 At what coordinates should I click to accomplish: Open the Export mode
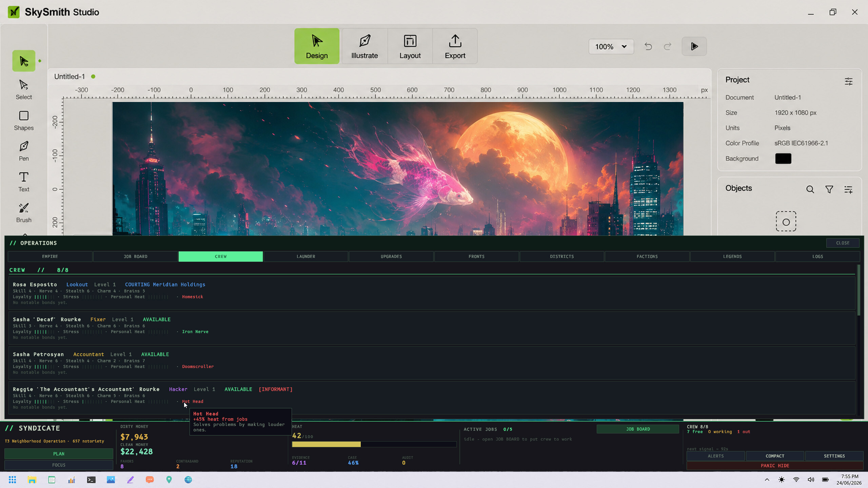point(455,46)
